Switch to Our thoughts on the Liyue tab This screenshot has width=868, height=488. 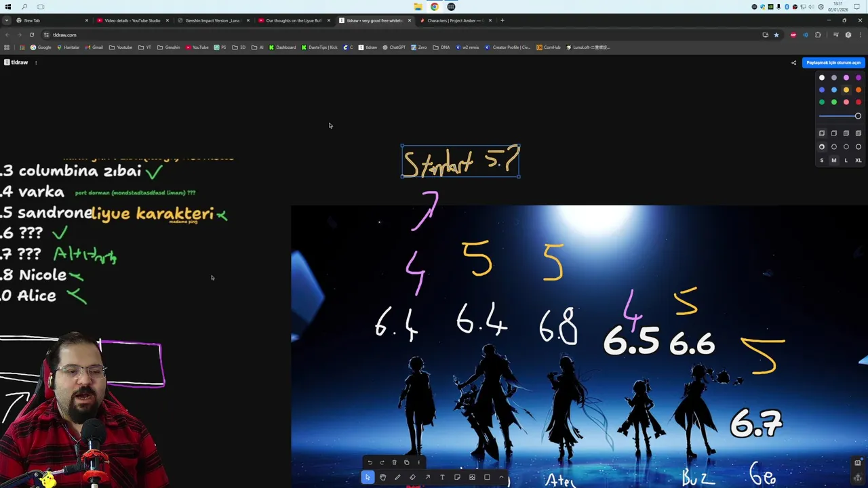pos(294,20)
